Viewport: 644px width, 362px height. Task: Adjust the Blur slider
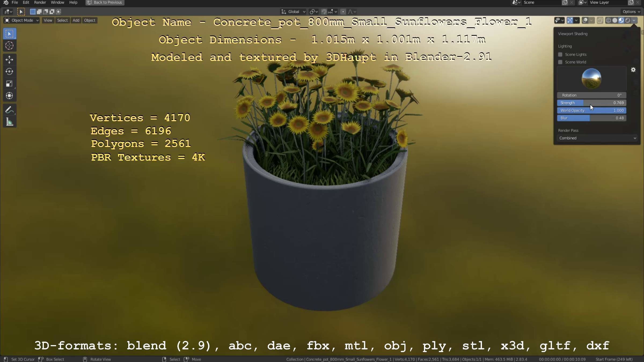click(x=592, y=118)
